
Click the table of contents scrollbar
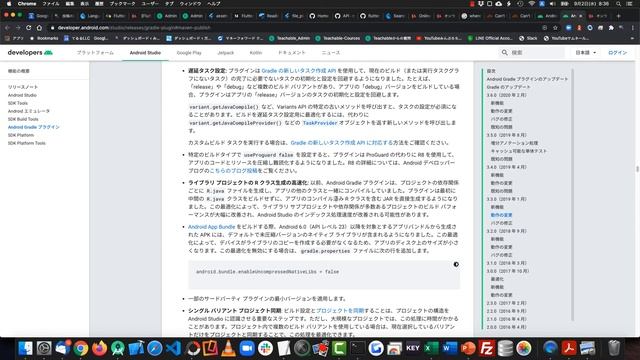(x=572, y=195)
